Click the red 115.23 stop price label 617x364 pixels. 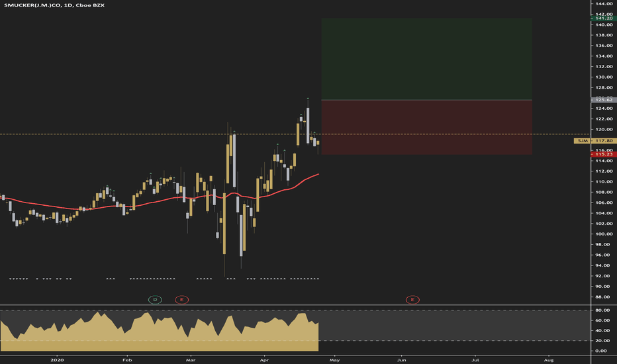(x=604, y=154)
